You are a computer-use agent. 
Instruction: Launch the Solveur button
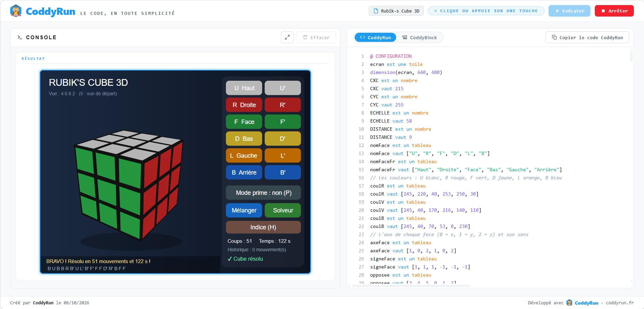tap(283, 210)
